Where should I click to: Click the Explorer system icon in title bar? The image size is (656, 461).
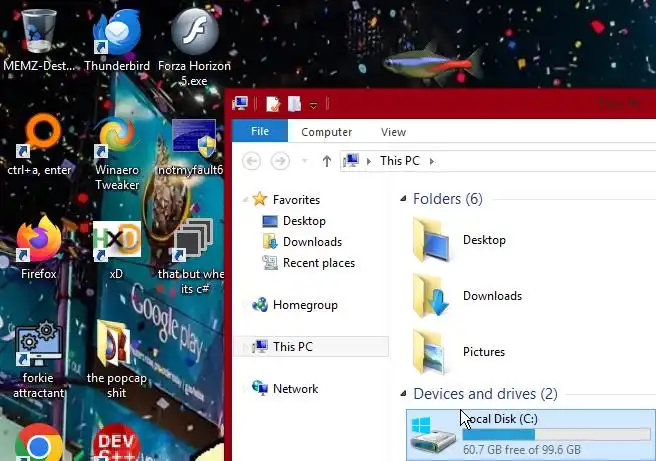click(x=241, y=103)
